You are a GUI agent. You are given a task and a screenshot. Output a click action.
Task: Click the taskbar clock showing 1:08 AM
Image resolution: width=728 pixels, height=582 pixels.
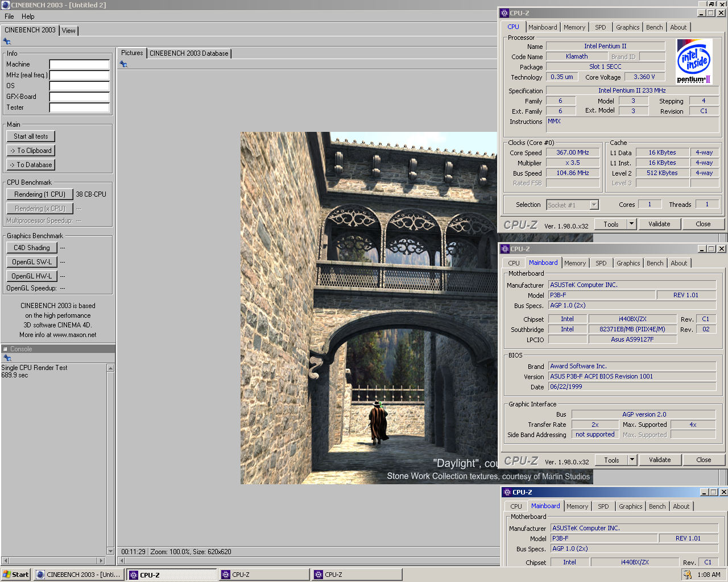click(x=709, y=575)
